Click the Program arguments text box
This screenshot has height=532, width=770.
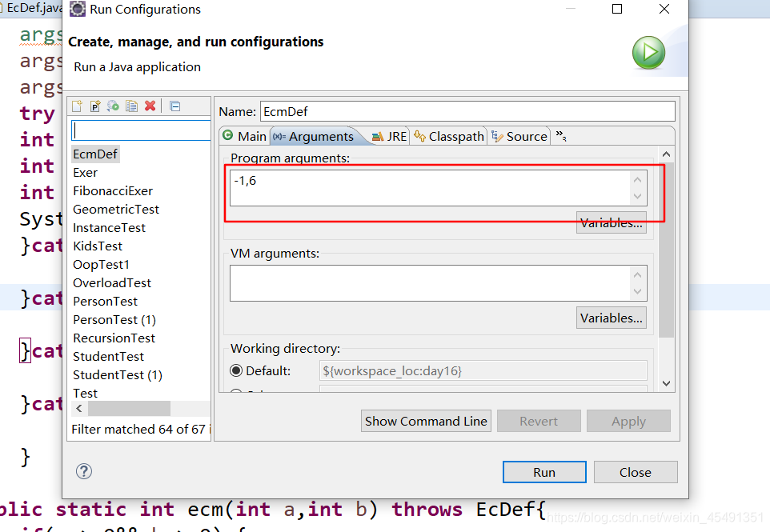click(x=431, y=188)
